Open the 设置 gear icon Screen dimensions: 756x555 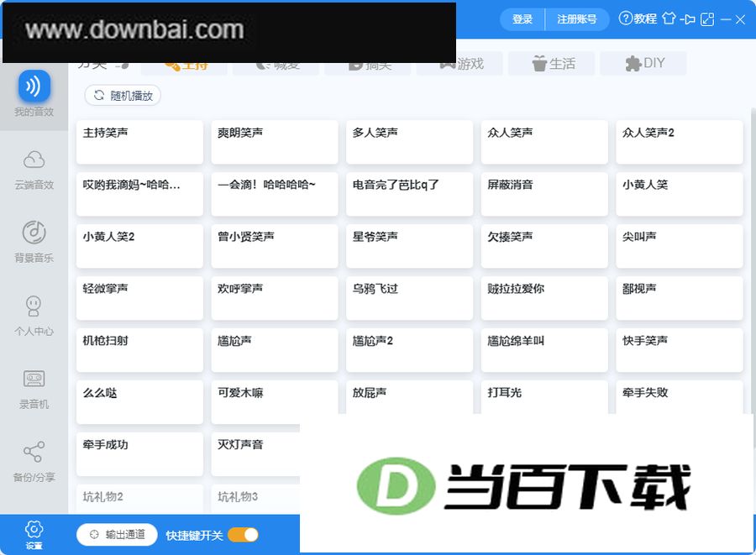(x=34, y=530)
